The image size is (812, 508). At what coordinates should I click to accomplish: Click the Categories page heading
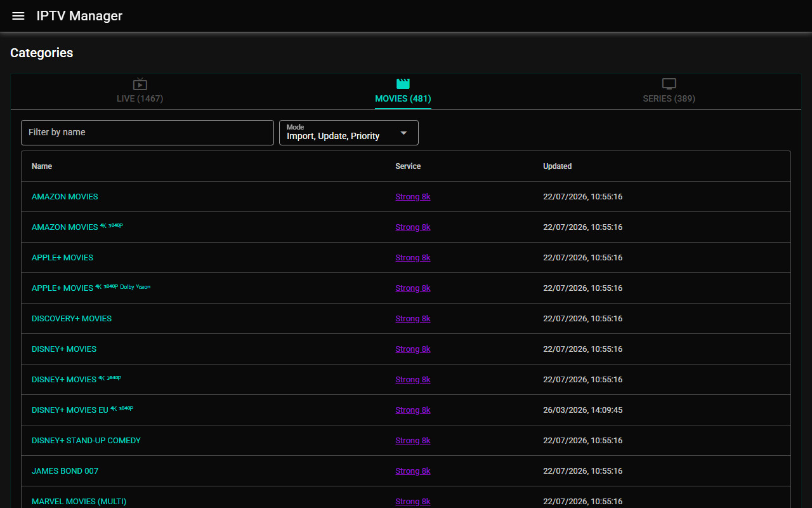tap(42, 53)
